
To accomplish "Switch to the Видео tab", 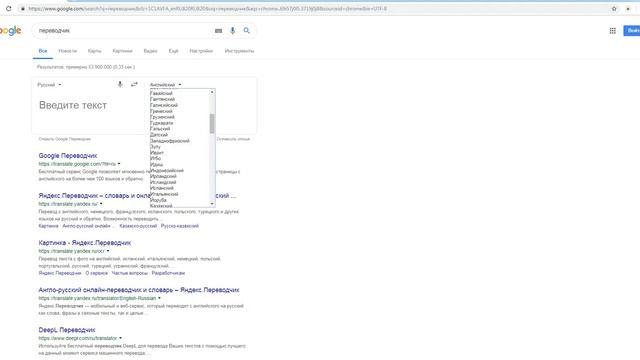I will pos(150,51).
